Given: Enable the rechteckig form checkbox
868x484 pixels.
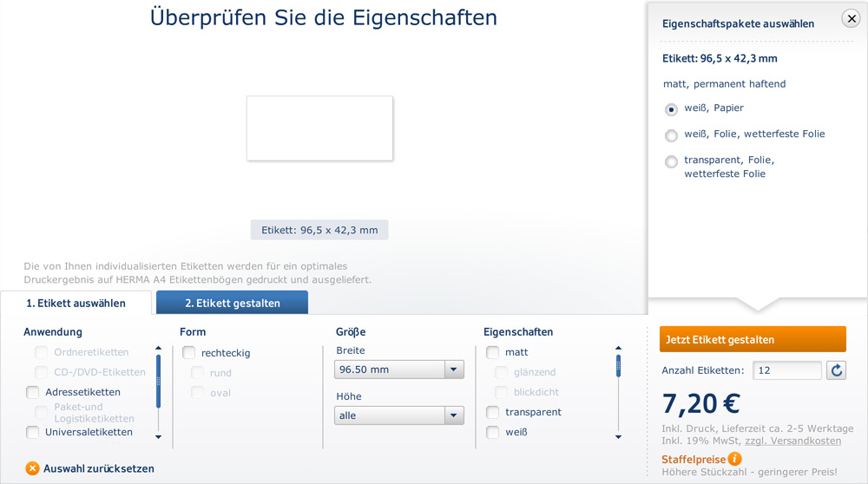Looking at the screenshot, I should click(189, 353).
